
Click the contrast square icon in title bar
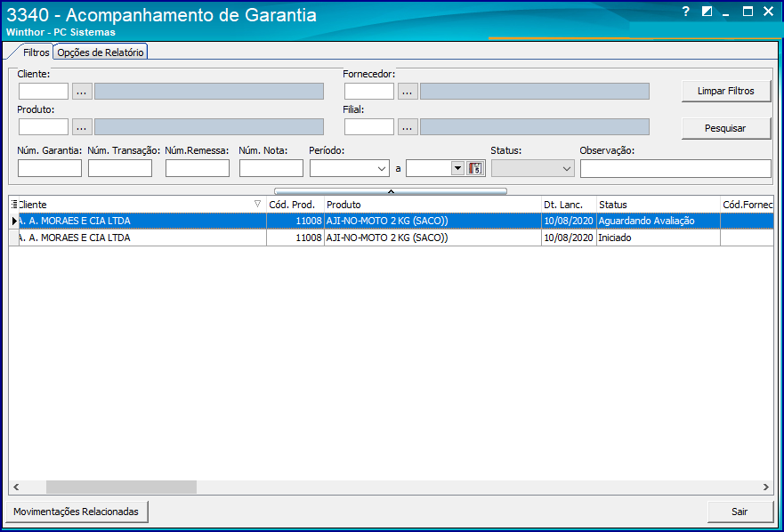(707, 12)
